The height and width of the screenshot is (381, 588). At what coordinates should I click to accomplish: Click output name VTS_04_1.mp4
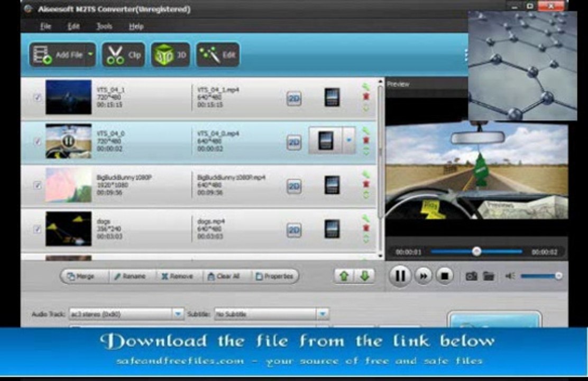tap(218, 90)
